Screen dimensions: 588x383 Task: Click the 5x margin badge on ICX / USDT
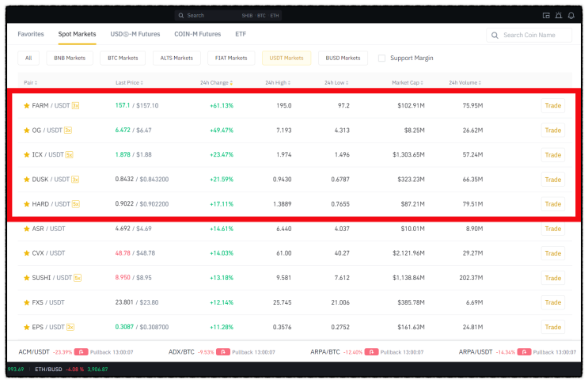70,155
